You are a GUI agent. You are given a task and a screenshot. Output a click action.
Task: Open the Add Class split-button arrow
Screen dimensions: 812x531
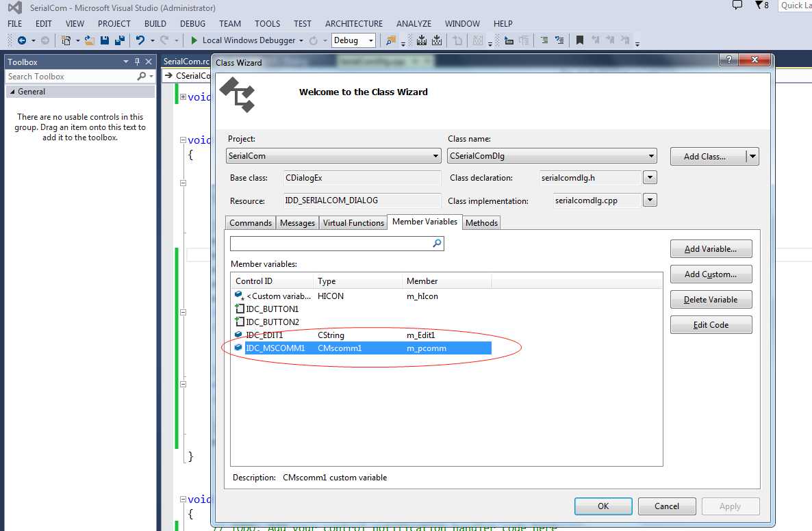coord(752,156)
